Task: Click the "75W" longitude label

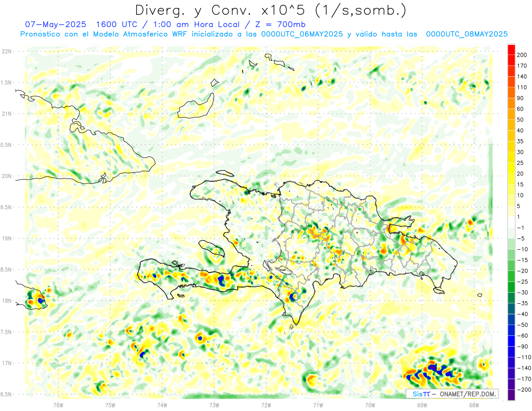Action: coord(110,405)
